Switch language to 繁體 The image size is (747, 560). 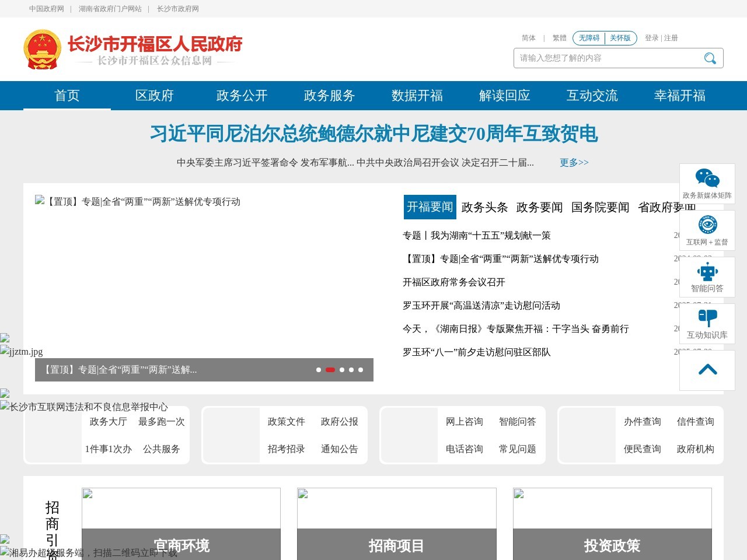558,38
